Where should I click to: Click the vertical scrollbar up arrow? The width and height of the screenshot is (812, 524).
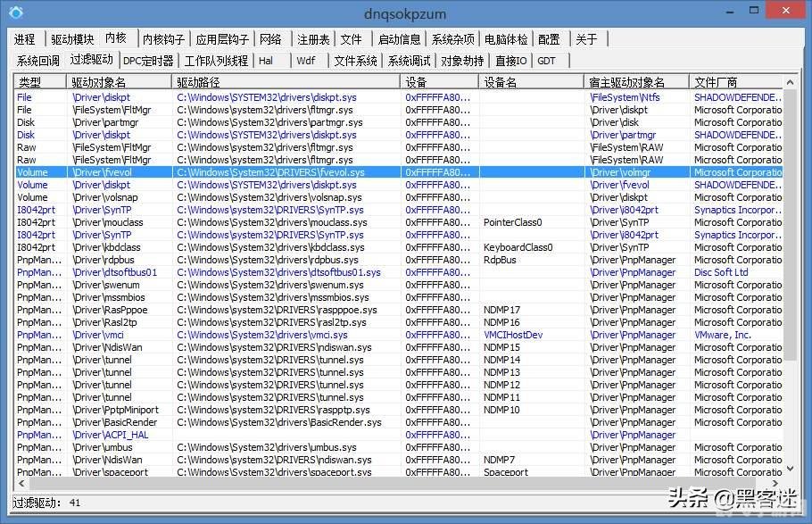point(790,82)
